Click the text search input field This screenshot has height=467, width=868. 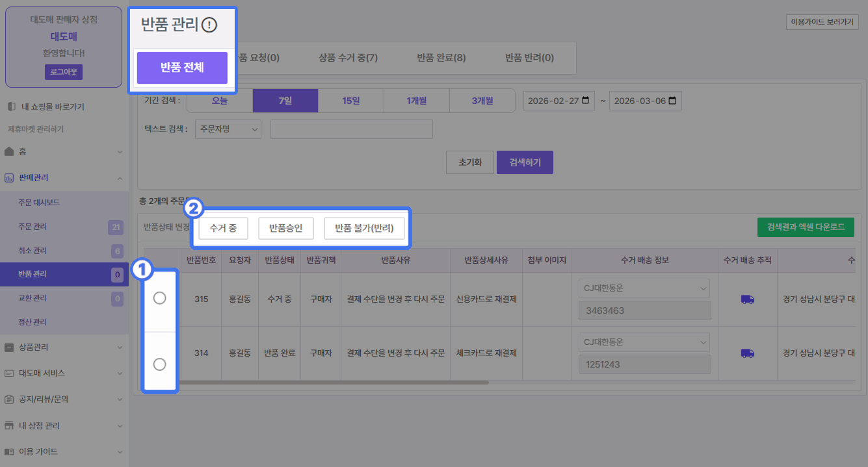coord(351,129)
